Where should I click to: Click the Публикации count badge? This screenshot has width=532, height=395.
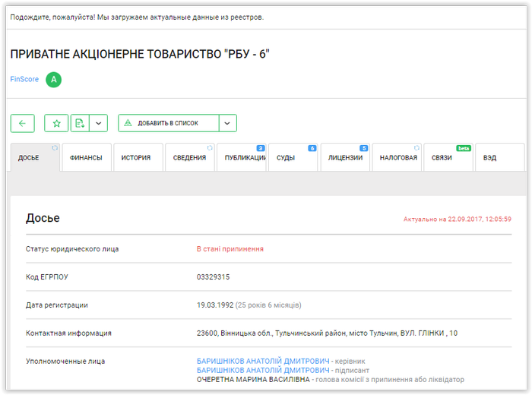click(261, 148)
